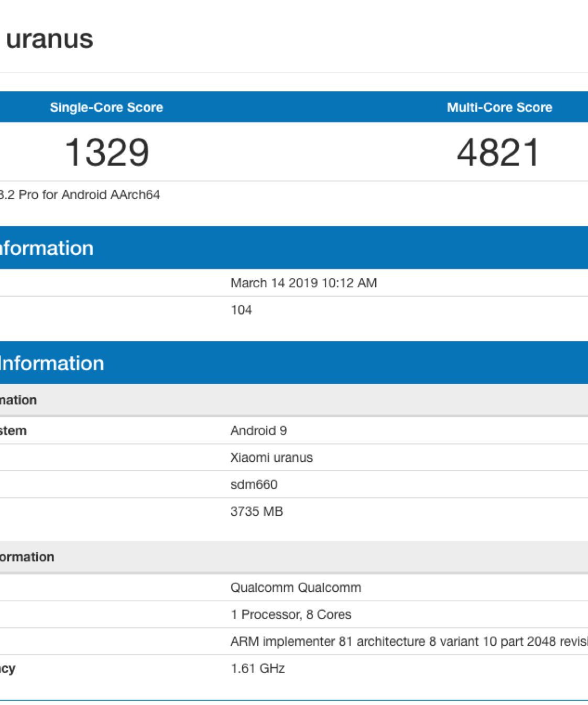Click the '1 Processor, 8 Cores' topology value
Image resolution: width=588 pixels, height=705 pixels.
pyautogui.click(x=291, y=615)
